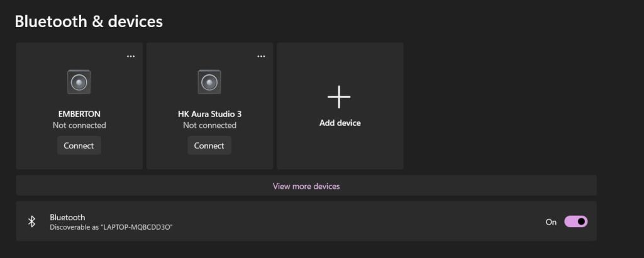This screenshot has height=258, width=644.
Task: Connect to HK Aura Studio 3
Action: click(209, 145)
